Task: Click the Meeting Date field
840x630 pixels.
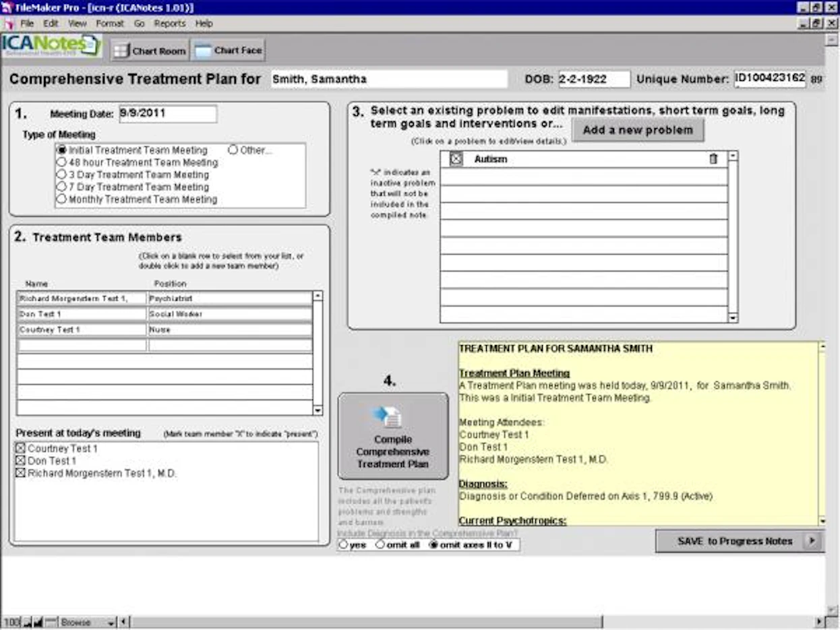Action: coord(168,114)
